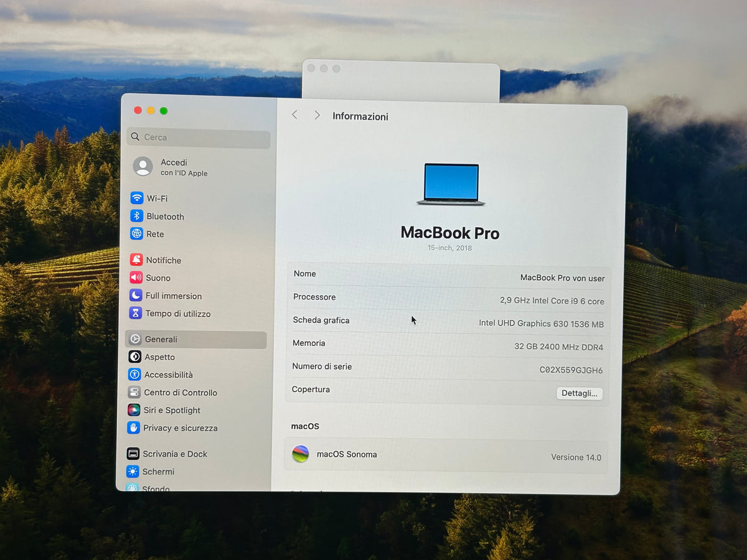Viewport: 747px width, 560px height.
Task: Click the macOS section heading
Action: pos(305,426)
